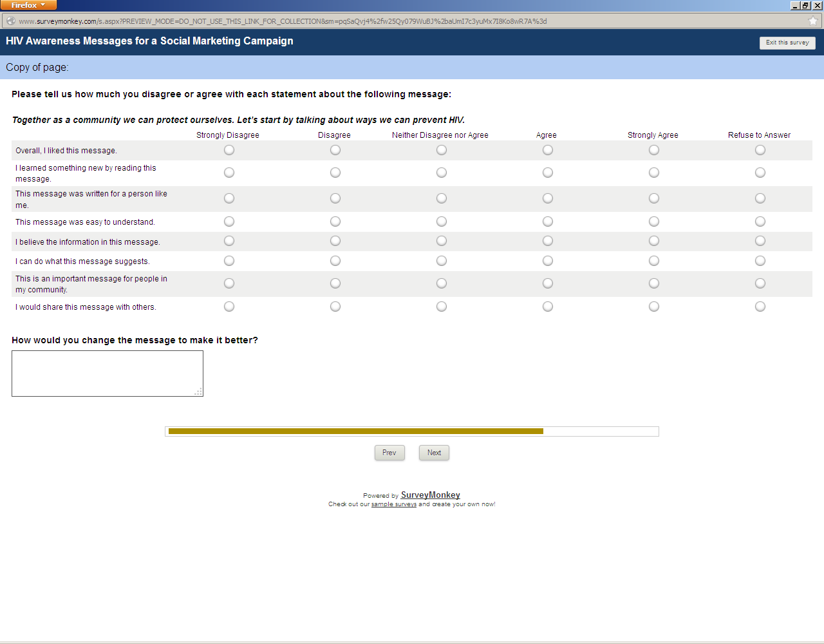Select Strongly Agree for 'I would share this message'
This screenshot has height=644, width=824.
coord(654,307)
